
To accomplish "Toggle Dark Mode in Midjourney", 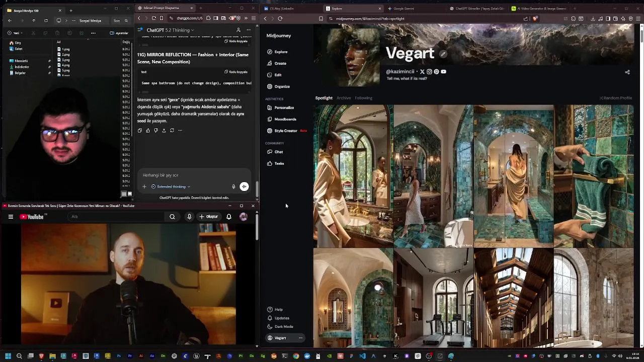I will coord(280,327).
